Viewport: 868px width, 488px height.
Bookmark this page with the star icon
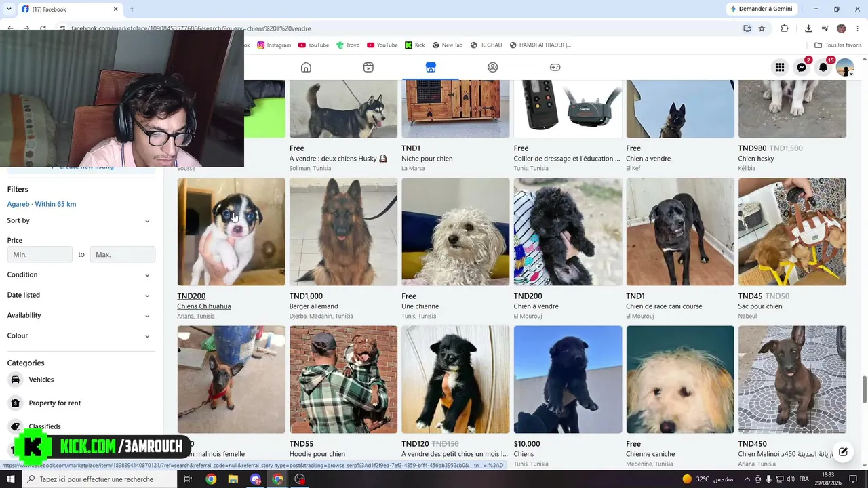(762, 28)
